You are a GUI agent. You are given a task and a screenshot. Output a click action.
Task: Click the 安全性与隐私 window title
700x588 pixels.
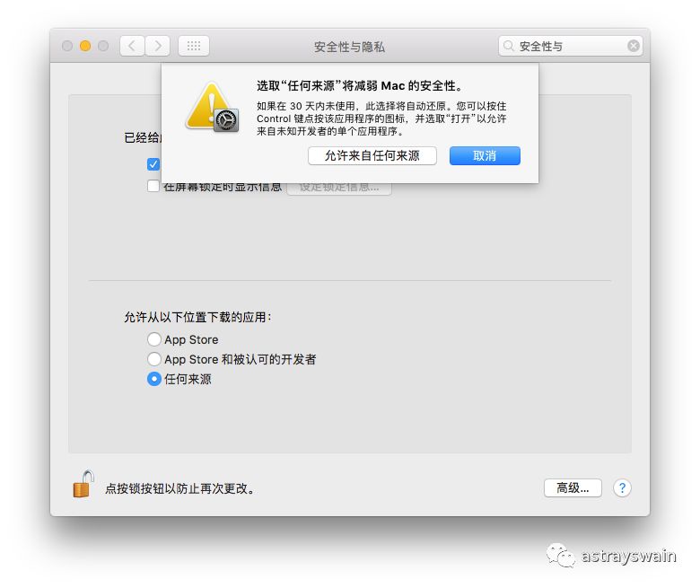tap(350, 47)
